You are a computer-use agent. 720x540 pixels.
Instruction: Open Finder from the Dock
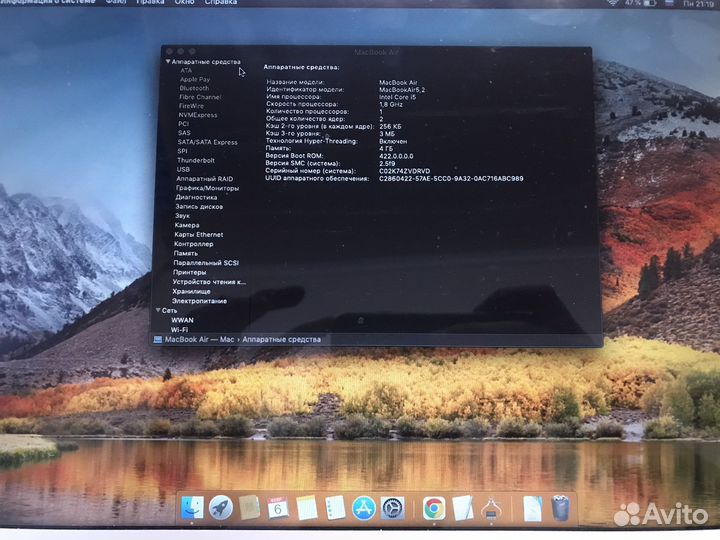pos(192,508)
